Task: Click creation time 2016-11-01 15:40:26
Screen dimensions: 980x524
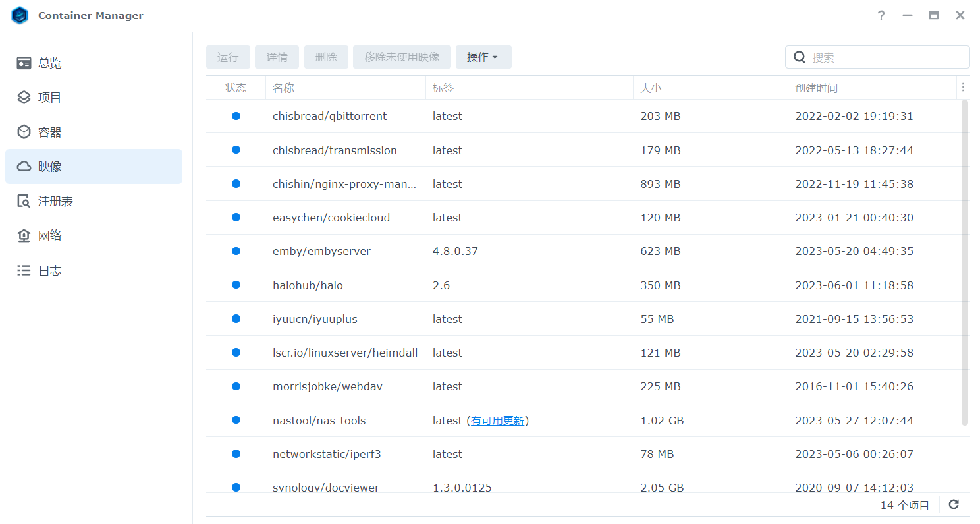Action: tap(854, 386)
